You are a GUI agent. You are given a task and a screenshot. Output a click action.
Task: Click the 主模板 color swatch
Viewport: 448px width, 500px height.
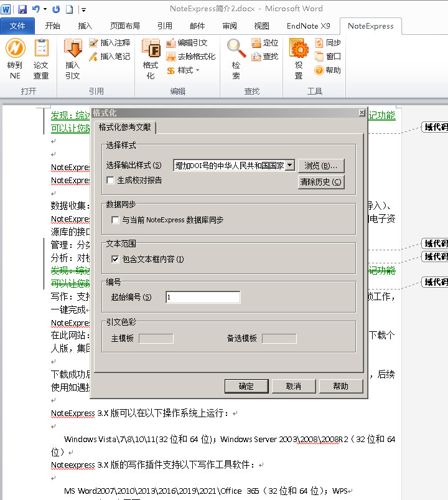[x=156, y=338]
